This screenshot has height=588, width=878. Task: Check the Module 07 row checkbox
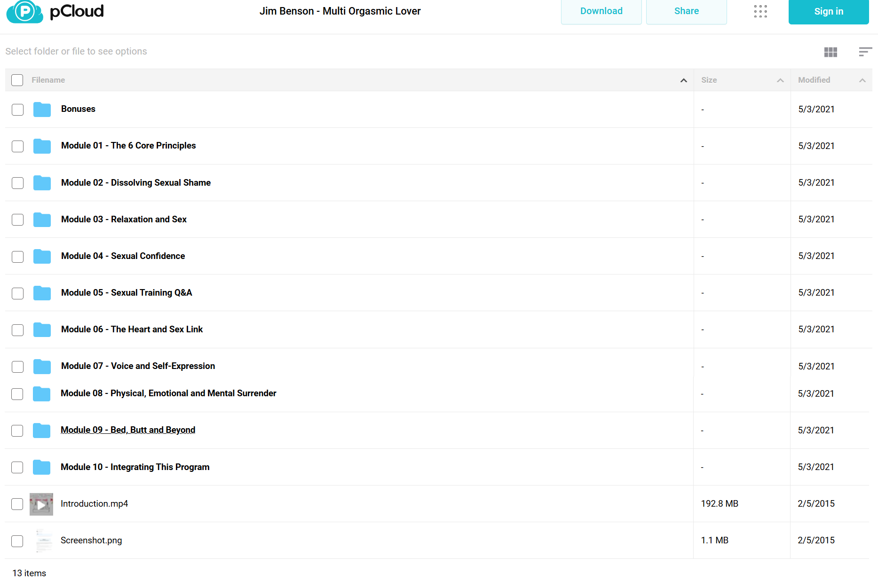[17, 367]
